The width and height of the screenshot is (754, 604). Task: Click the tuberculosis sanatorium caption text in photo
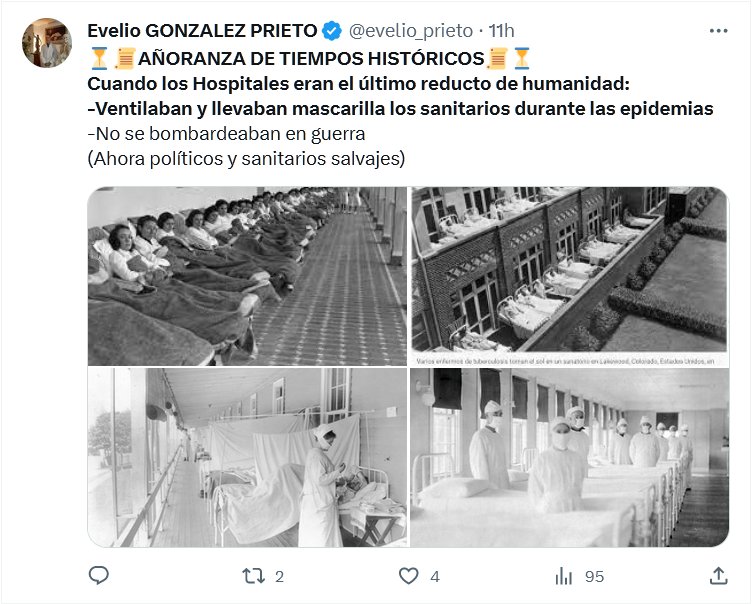(565, 361)
